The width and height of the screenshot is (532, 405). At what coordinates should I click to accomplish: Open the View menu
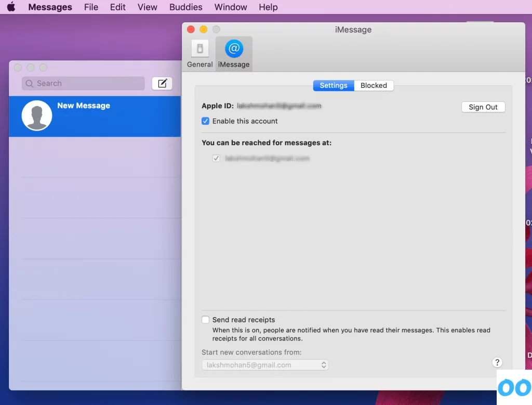pos(147,7)
